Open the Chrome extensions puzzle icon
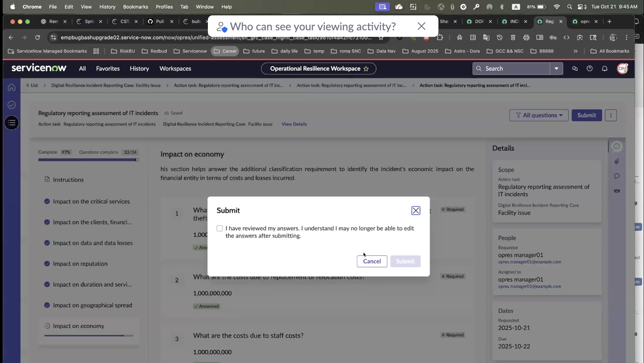Screen dimensions: 644x363 coord(440,37)
